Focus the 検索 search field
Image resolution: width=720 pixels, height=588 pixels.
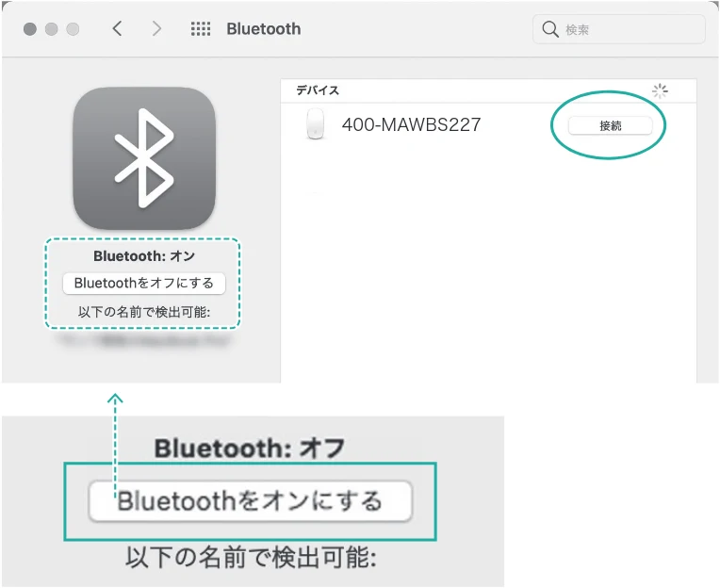coord(618,29)
